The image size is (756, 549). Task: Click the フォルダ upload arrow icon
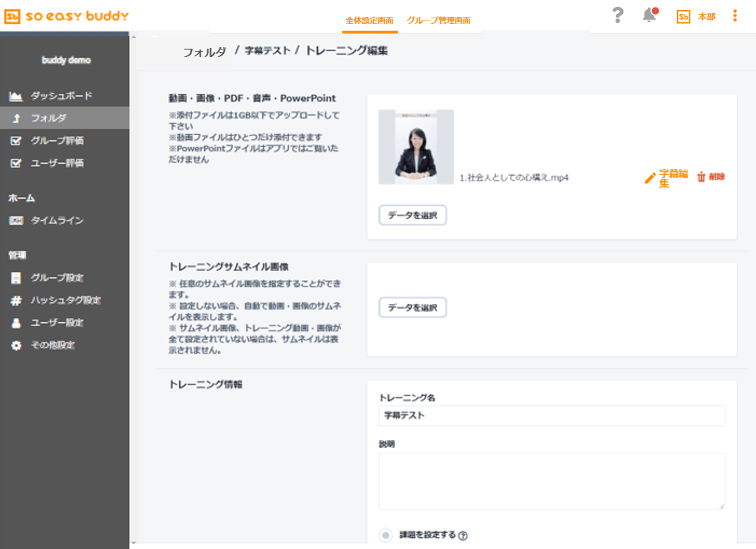(x=17, y=118)
